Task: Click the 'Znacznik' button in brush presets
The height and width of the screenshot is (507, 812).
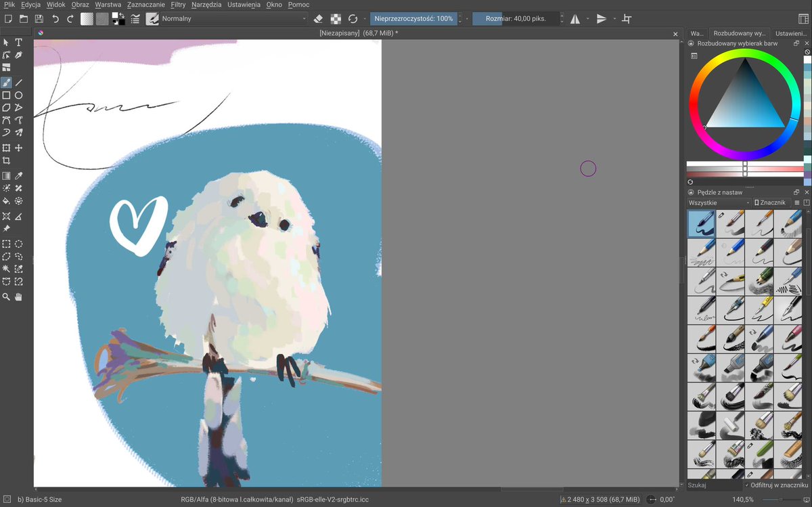Action: pyautogui.click(x=772, y=202)
